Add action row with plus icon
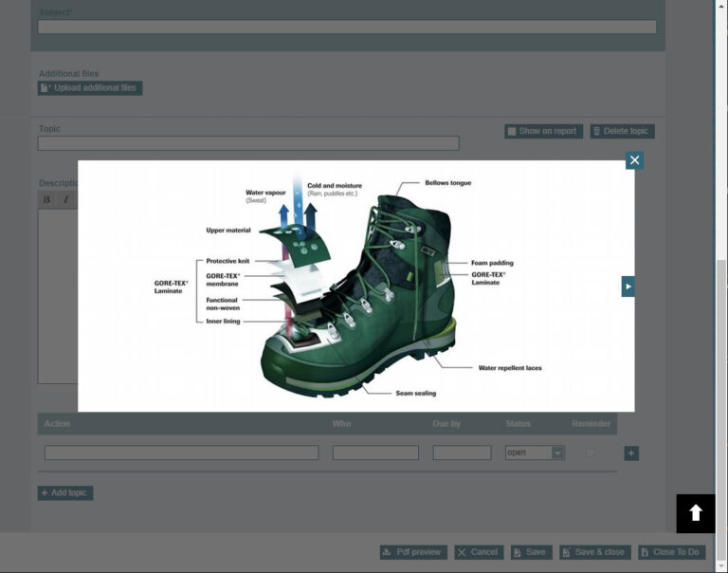 point(631,453)
